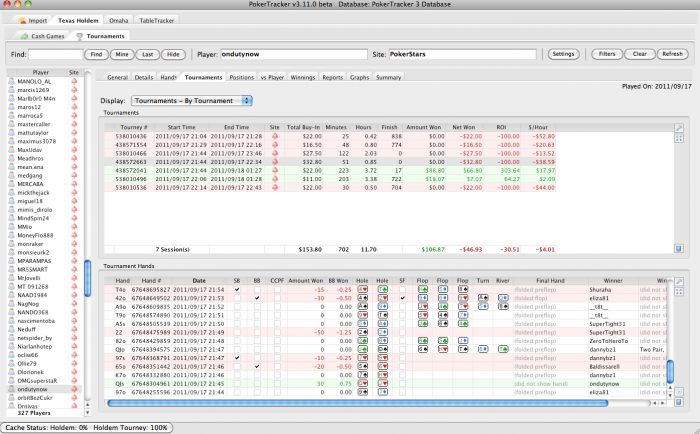Screen dimensions: 700x434
Task: Open the configure icon beside Tournament Hands table
Action: pos(679,279)
